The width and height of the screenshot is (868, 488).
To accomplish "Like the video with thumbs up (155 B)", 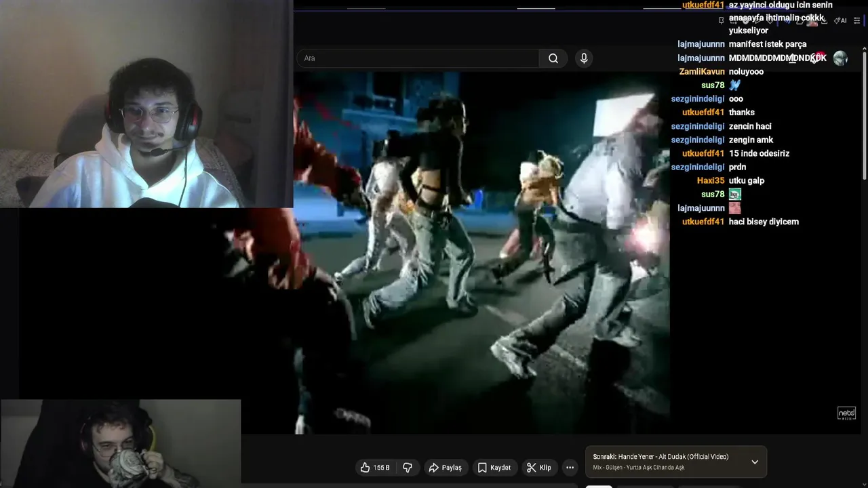I will tap(375, 468).
